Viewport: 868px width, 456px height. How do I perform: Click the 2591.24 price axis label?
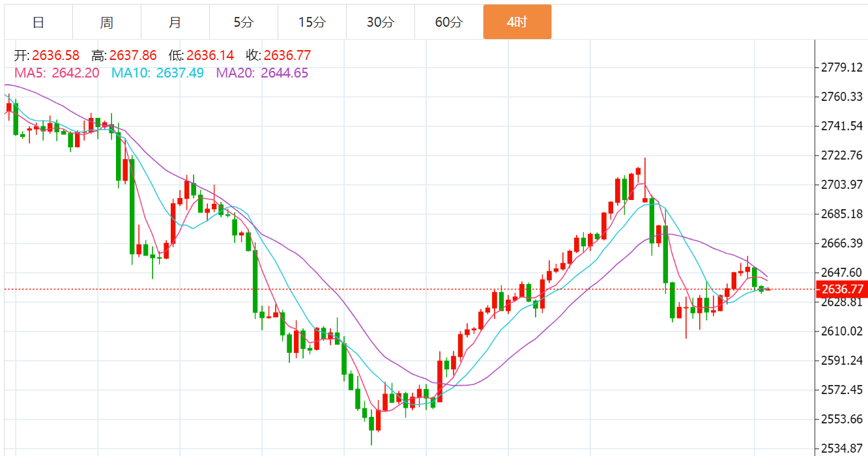point(843,361)
